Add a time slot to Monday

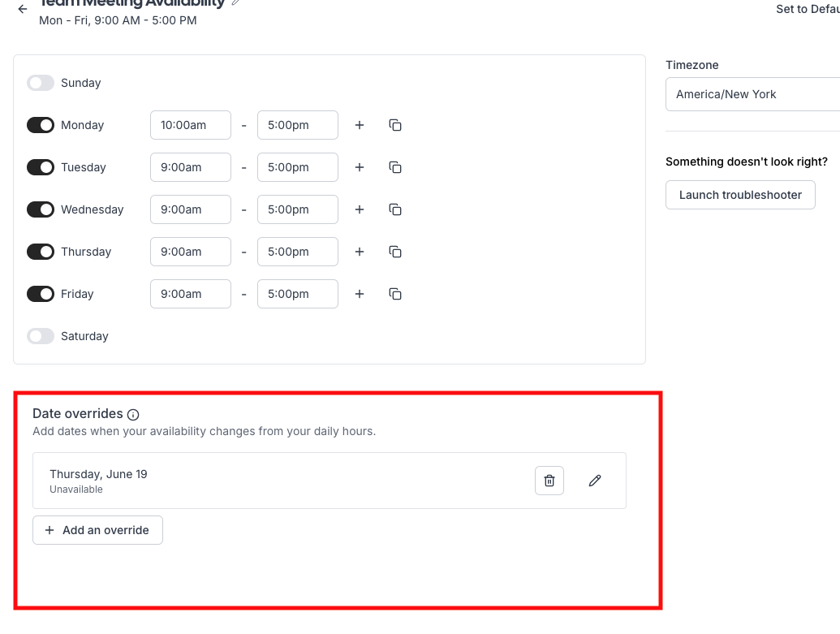[360, 125]
